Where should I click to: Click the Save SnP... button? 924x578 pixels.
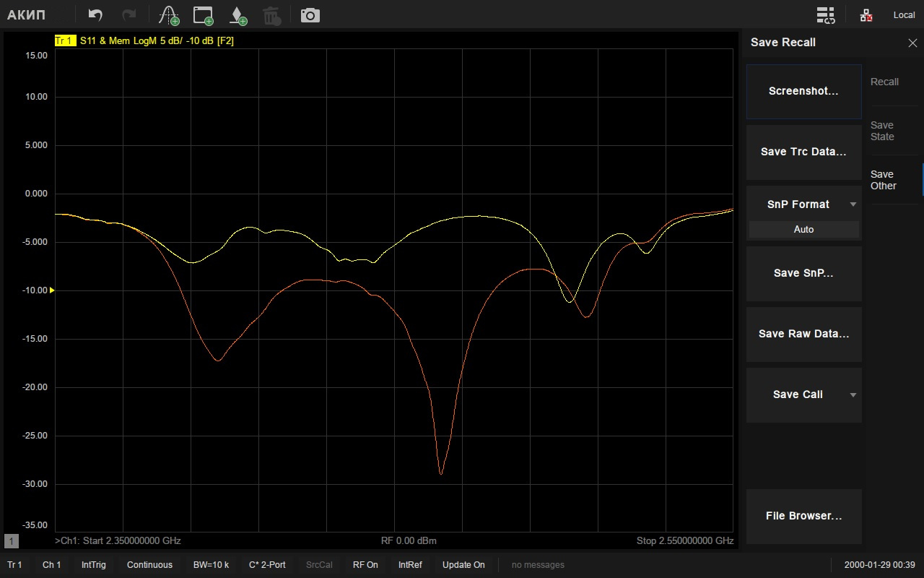[803, 273]
